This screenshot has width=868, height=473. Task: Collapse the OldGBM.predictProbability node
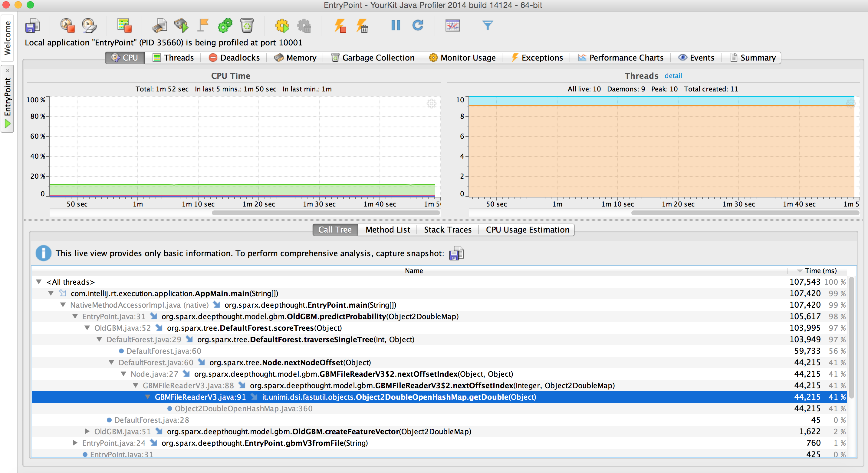(x=75, y=316)
